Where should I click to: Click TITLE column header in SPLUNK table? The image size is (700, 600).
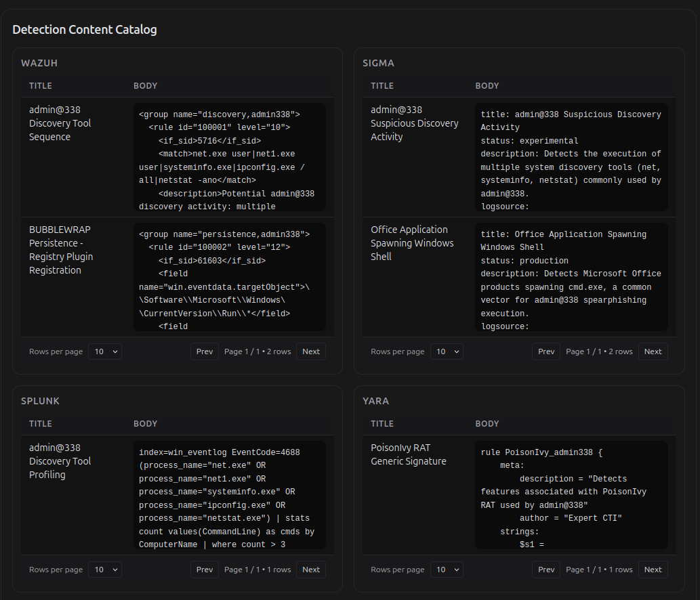[41, 424]
